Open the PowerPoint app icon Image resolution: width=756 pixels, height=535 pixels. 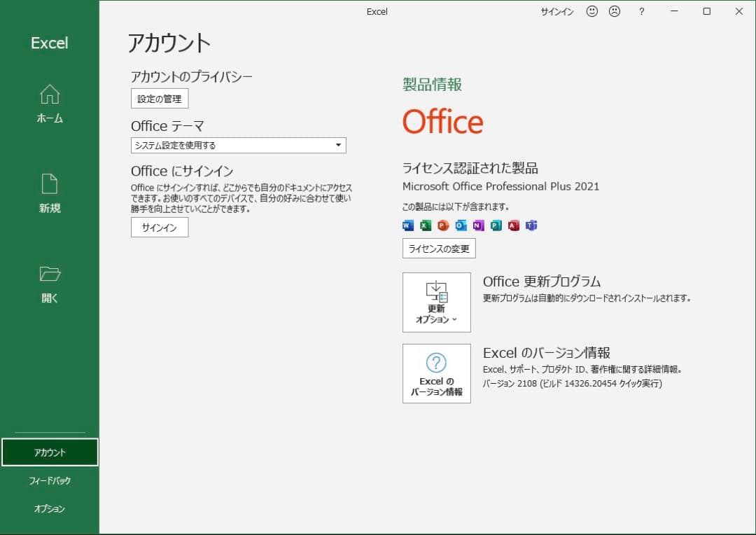[442, 225]
